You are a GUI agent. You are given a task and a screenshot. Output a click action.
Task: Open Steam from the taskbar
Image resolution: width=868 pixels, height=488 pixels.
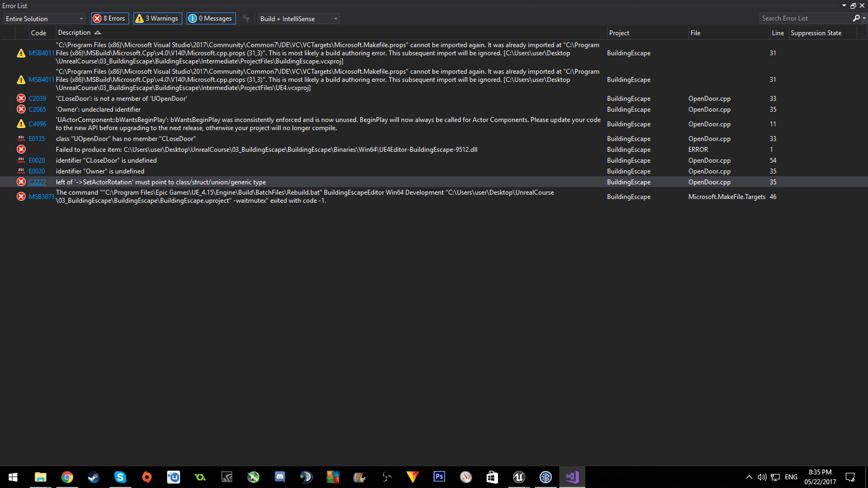click(93, 477)
